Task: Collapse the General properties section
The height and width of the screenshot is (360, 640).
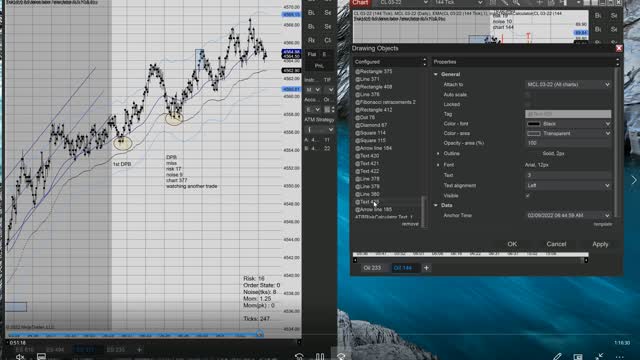Action: tap(436, 74)
